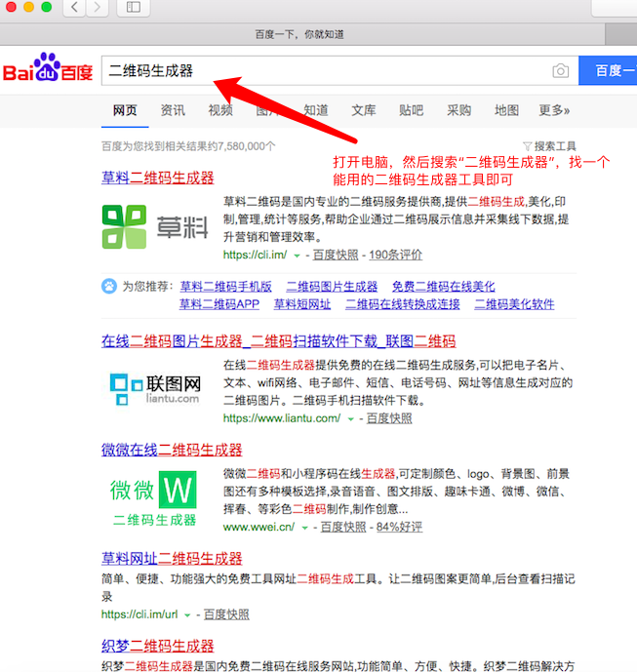
Task: View 190条评价 reviews link
Action: [396, 255]
